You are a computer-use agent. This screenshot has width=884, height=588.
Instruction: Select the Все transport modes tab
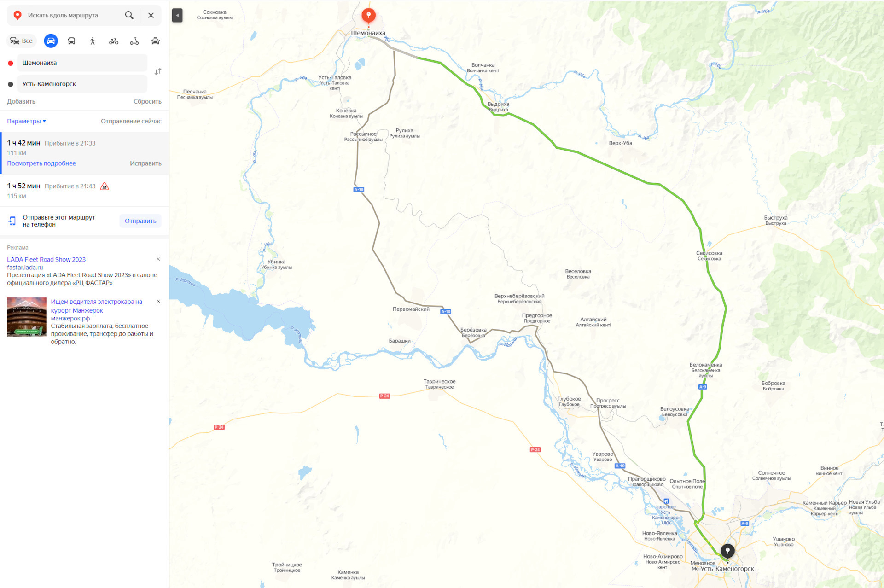coord(22,41)
